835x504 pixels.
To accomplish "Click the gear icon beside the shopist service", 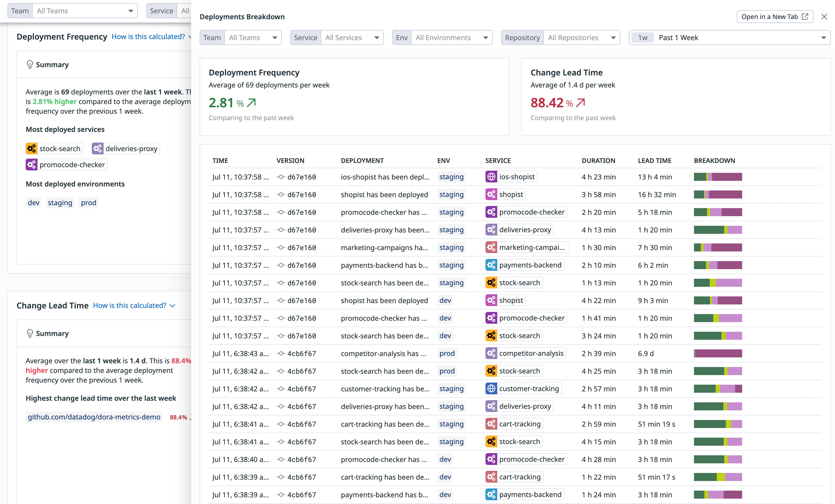I will pyautogui.click(x=491, y=194).
